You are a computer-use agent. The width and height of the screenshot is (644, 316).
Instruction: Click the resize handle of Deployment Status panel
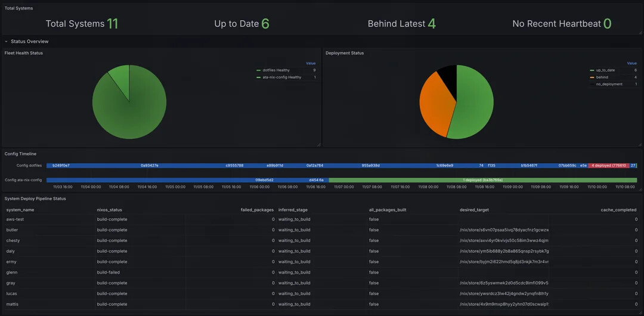point(640,144)
